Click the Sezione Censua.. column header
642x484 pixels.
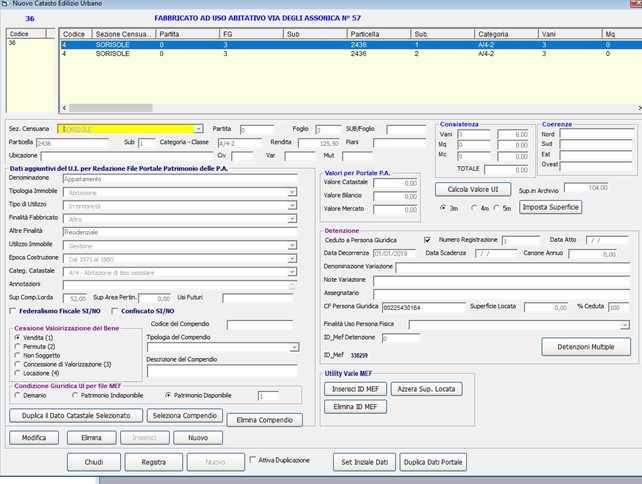124,34
